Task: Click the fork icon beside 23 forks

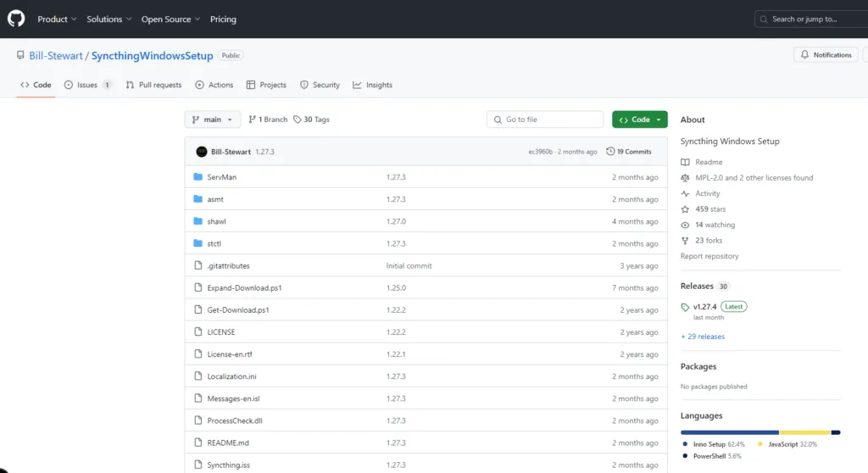Action: (x=685, y=241)
